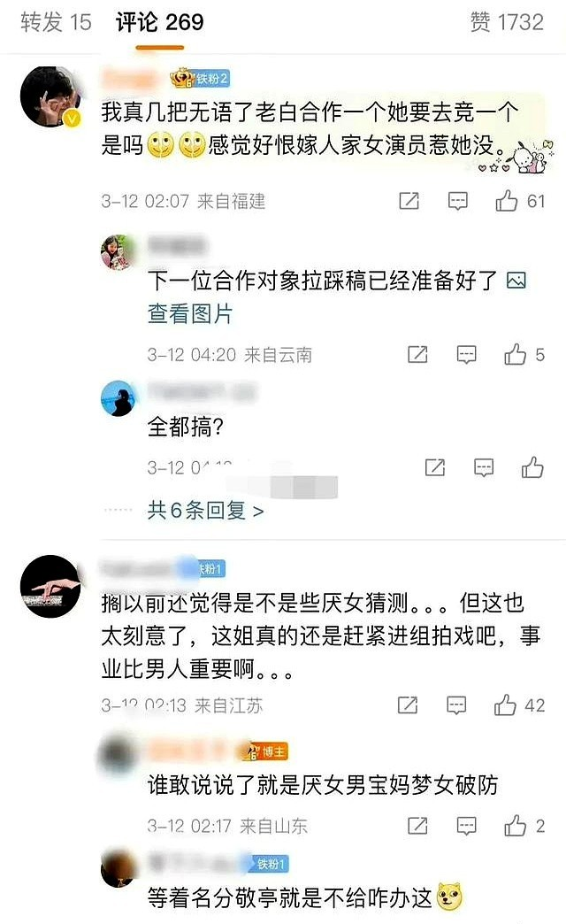Reply to the 3-12 02:07 Fujian comment
The image size is (566, 924).
pos(457,201)
